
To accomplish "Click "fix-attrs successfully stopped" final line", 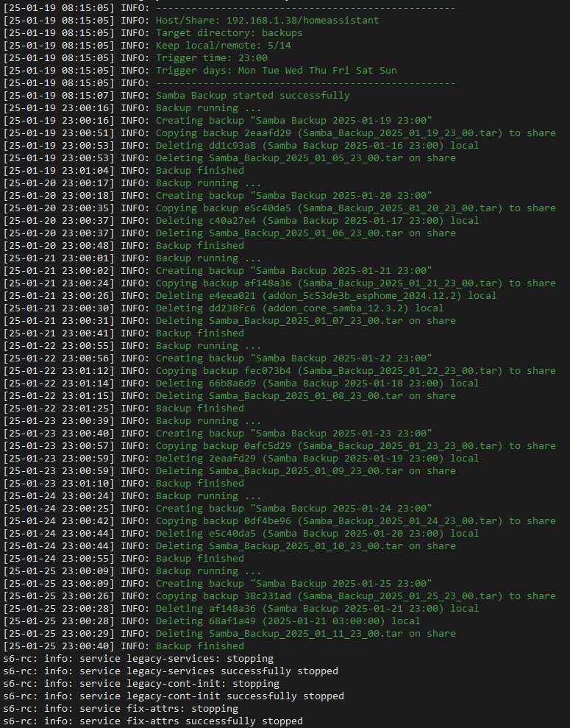I will [153, 721].
